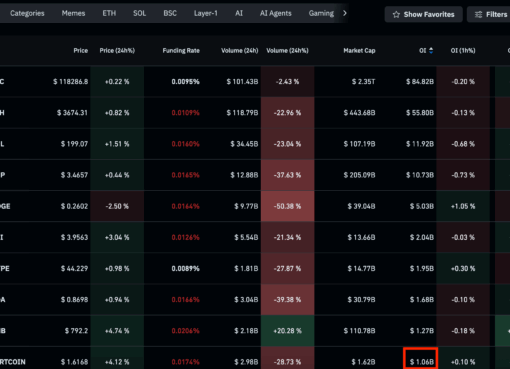Sort by Volume (24h%) column header
Screen dimensions: 510x369
coord(287,51)
